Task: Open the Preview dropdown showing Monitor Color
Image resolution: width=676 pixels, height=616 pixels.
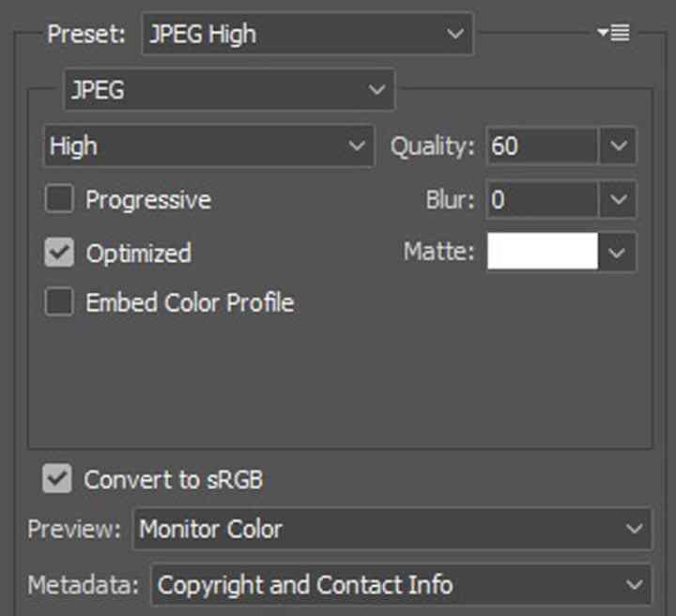Action: pyautogui.click(x=392, y=529)
